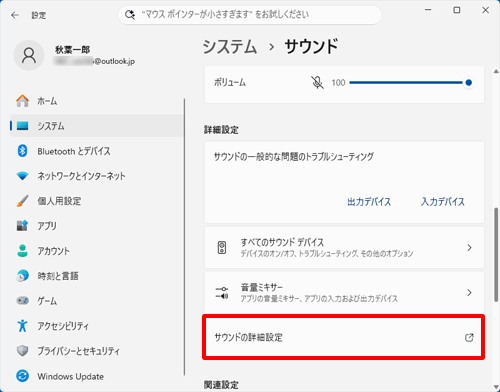Open 時刻と言語 settings category
This screenshot has width=500, height=392.
pyautogui.click(x=97, y=276)
